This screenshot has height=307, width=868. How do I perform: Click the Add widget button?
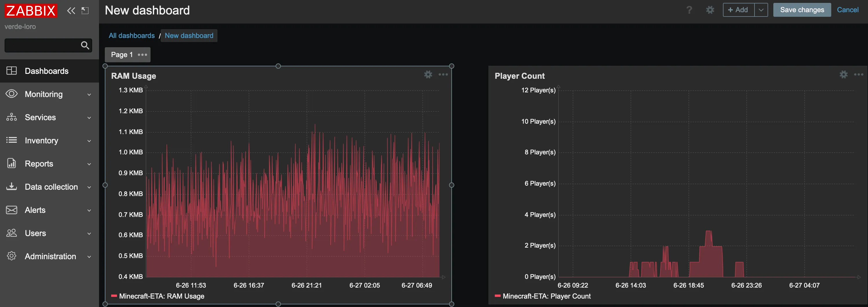pyautogui.click(x=738, y=10)
